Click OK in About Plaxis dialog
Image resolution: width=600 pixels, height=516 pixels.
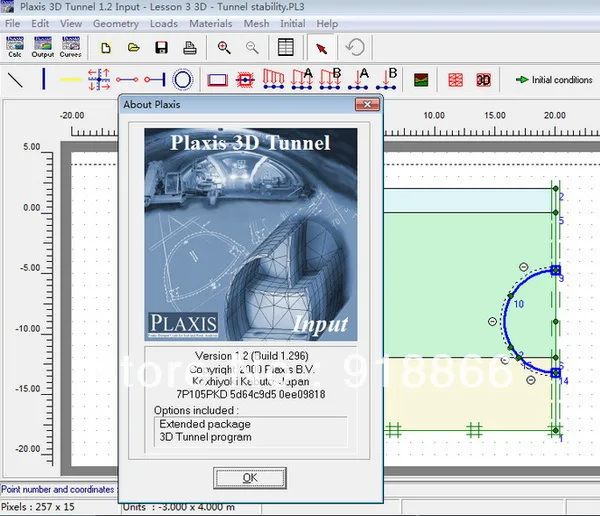249,478
